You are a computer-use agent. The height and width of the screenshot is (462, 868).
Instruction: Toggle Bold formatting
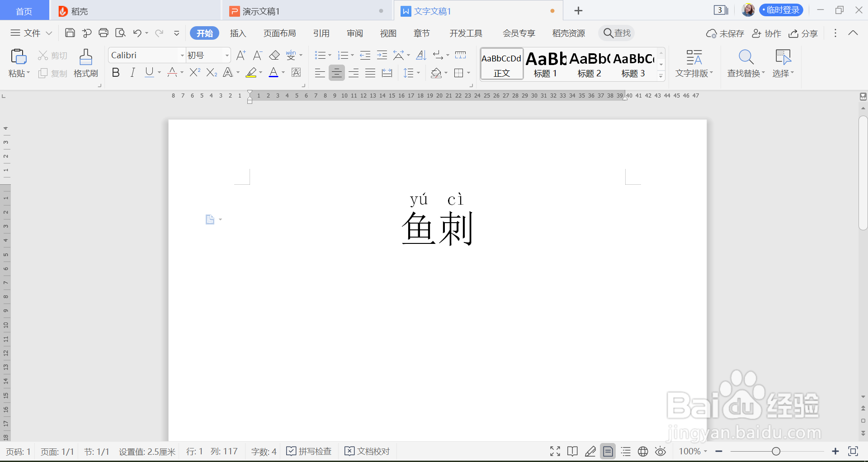tap(116, 72)
